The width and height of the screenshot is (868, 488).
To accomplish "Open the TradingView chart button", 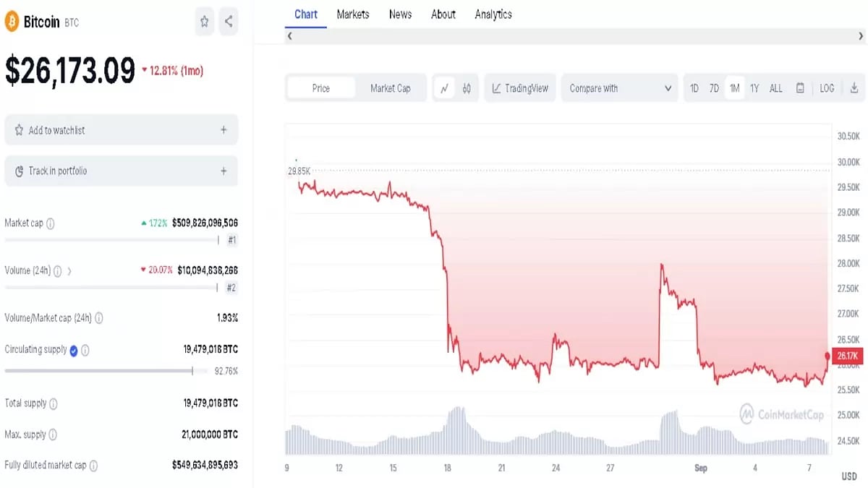I will 519,88.
